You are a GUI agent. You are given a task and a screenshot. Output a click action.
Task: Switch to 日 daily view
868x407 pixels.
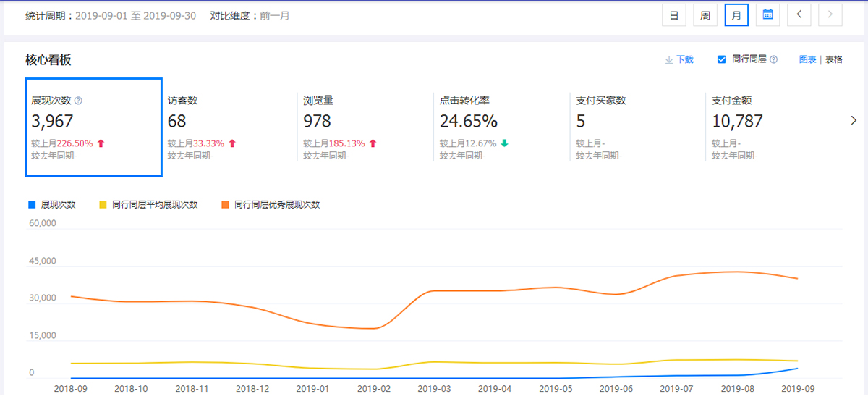(673, 14)
